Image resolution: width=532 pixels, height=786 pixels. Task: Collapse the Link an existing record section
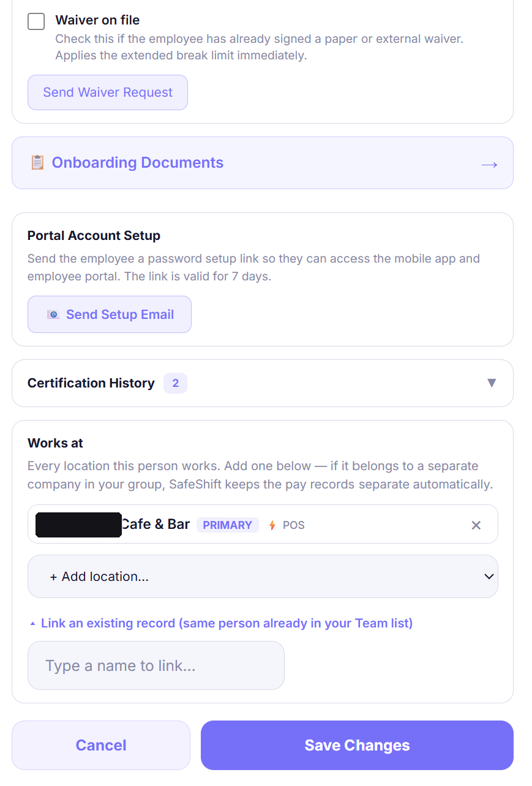coord(221,623)
